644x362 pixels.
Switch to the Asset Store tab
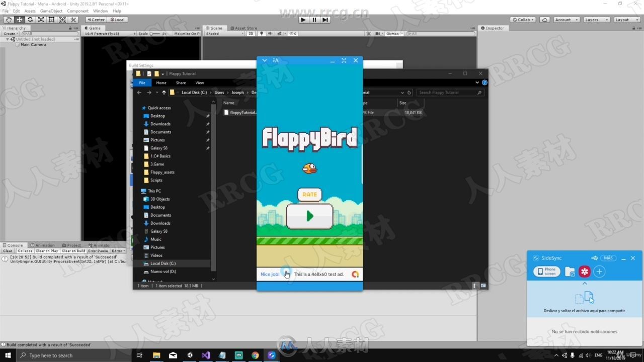(x=244, y=28)
